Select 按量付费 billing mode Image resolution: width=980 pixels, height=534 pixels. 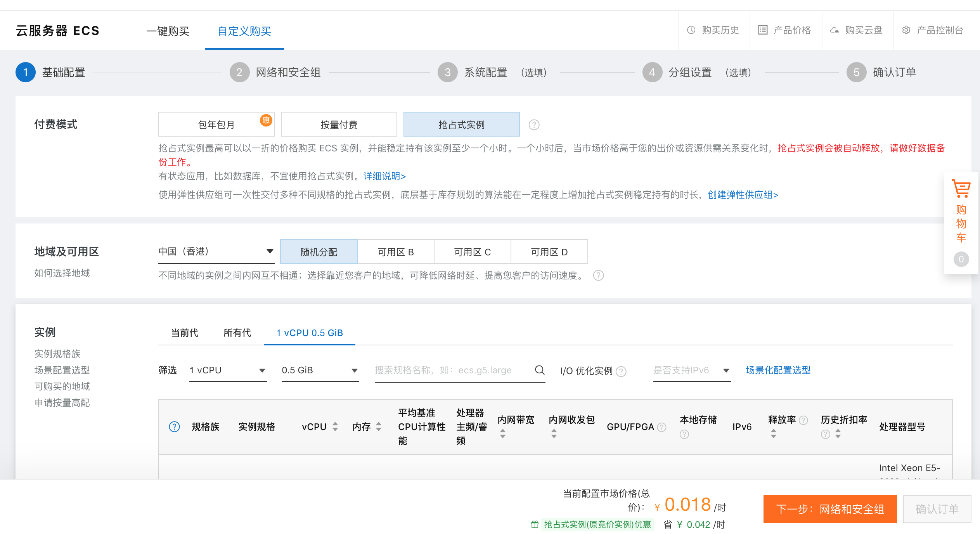[339, 125]
